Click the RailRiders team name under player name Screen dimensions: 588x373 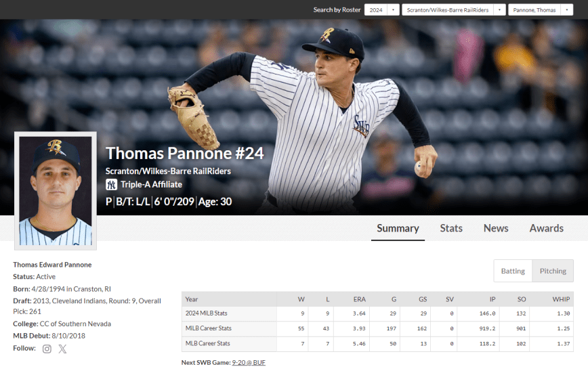168,171
